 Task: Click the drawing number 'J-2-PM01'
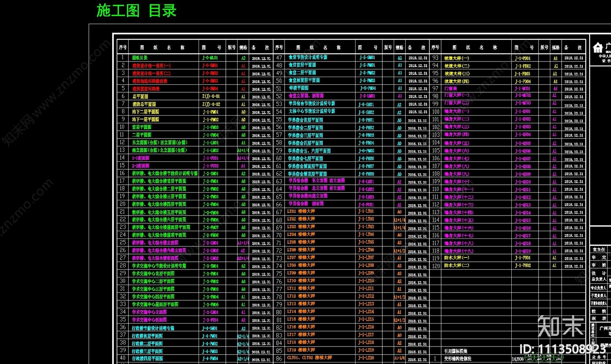211,181
